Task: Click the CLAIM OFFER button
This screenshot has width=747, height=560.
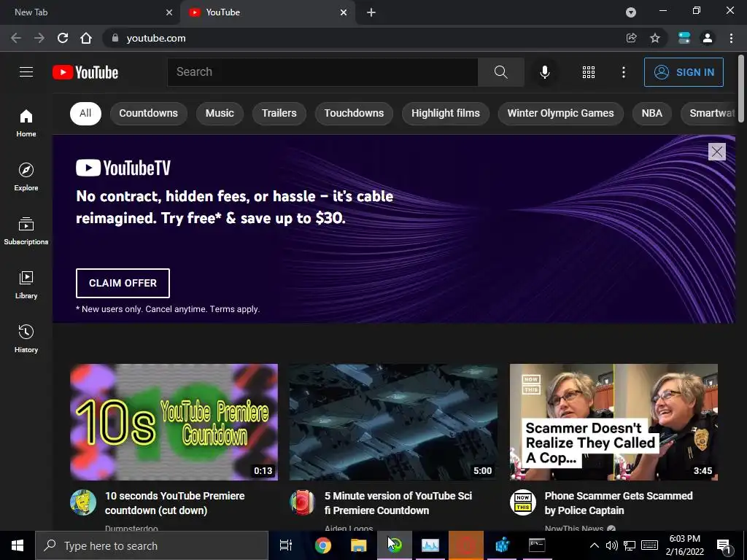Action: coord(123,283)
